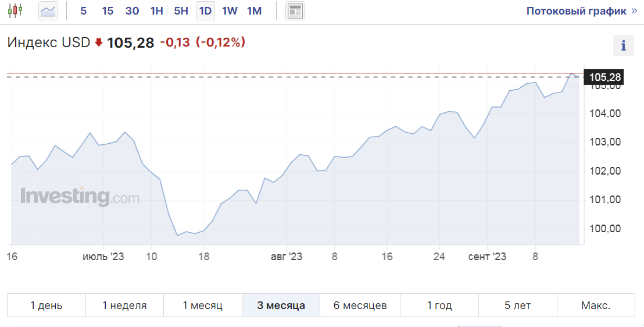Set the 30 minute interval

[133, 11]
